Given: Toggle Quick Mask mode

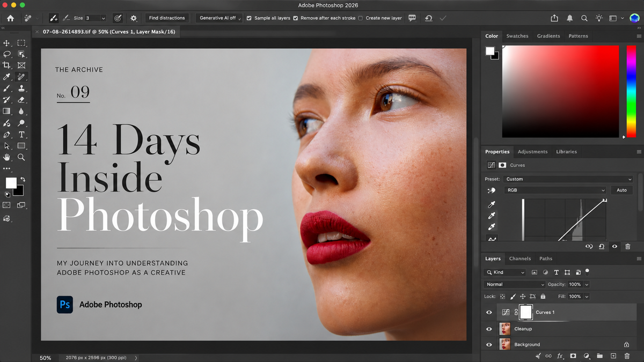Looking at the screenshot, I should tap(7, 205).
